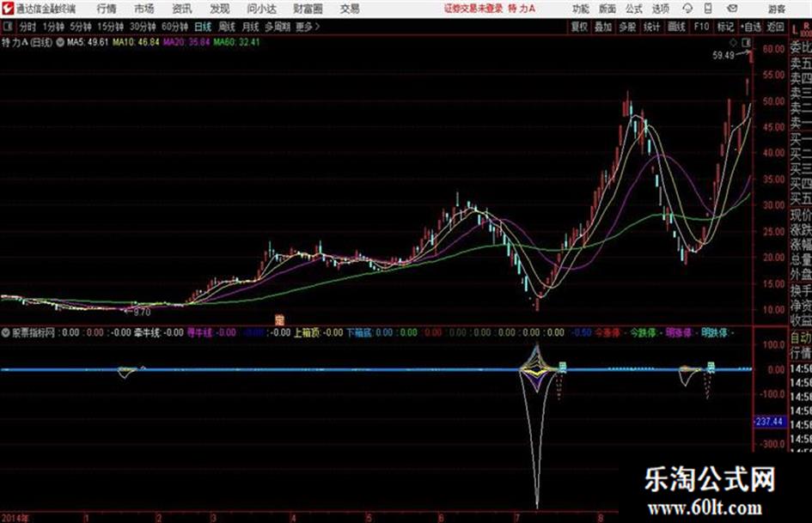Screen dimensions: 812x523
Task: Click the 复权 toolbar button
Action: (579, 27)
